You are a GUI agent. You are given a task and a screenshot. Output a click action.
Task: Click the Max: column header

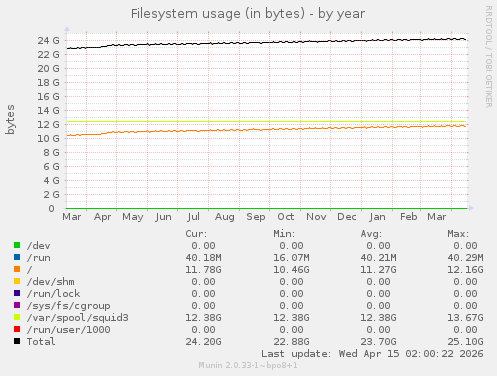(458, 234)
